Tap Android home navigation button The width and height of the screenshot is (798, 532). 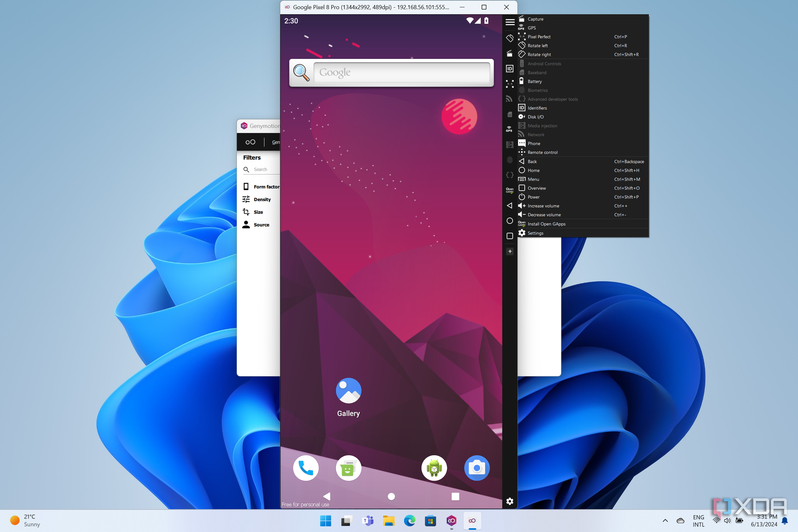pyautogui.click(x=391, y=497)
